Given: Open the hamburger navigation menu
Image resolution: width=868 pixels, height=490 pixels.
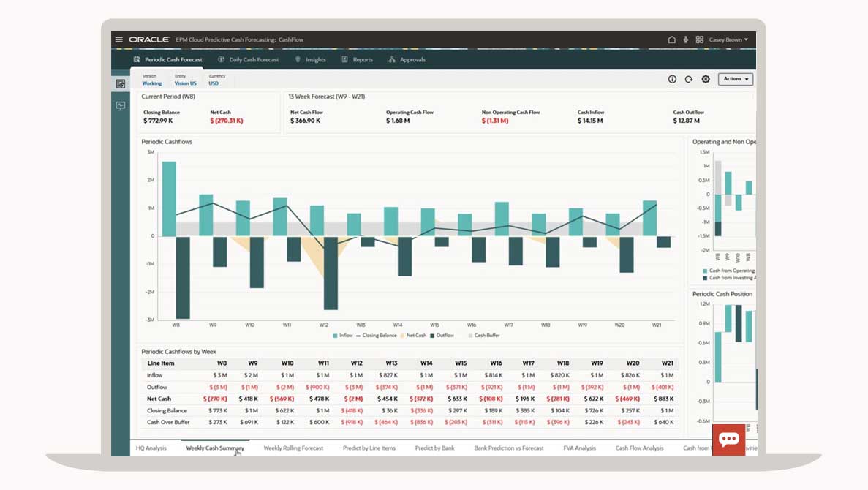Looking at the screenshot, I should point(119,39).
